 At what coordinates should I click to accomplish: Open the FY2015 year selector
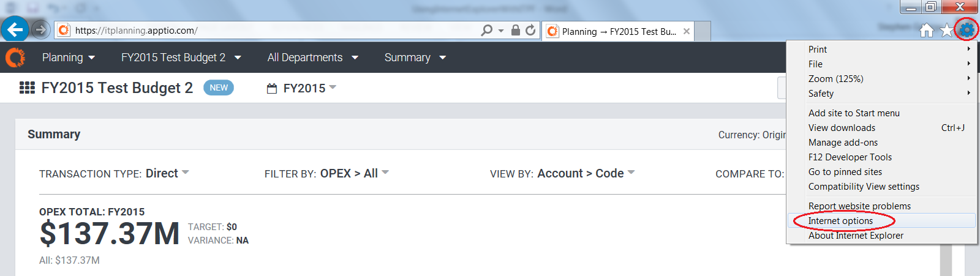click(302, 88)
